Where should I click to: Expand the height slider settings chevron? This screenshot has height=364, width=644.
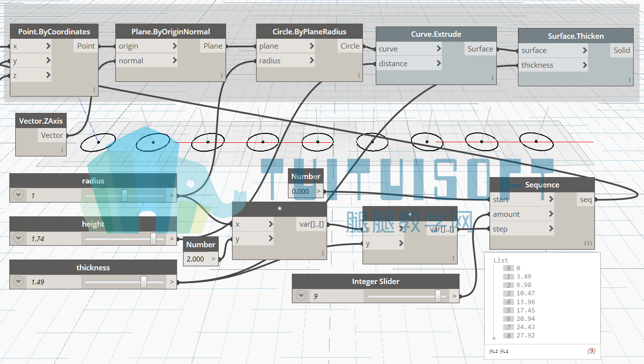tap(19, 238)
